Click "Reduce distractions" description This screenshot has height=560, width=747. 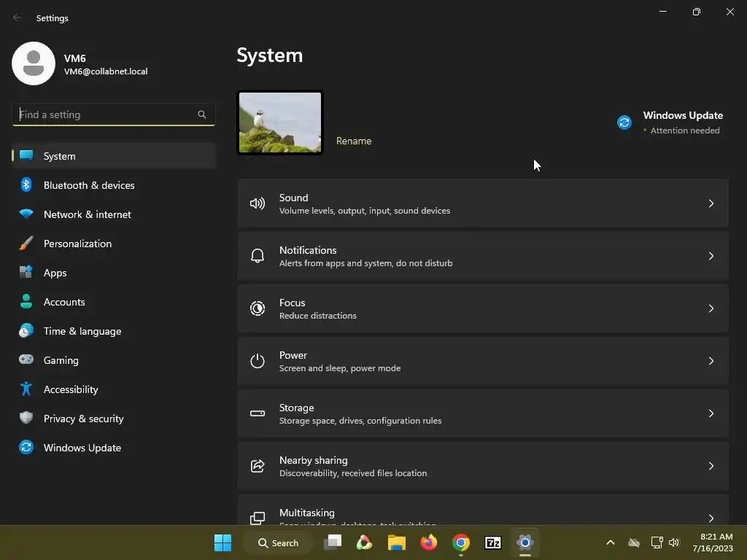[318, 316]
